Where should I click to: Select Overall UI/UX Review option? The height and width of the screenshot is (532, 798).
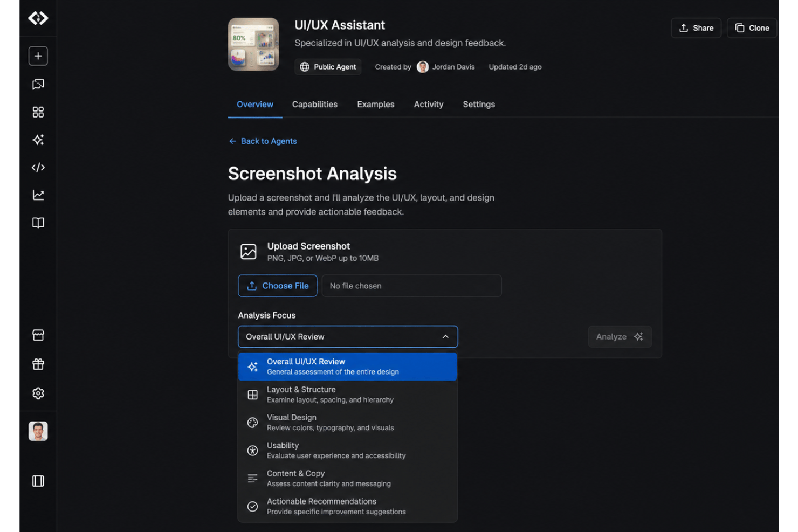(x=348, y=367)
